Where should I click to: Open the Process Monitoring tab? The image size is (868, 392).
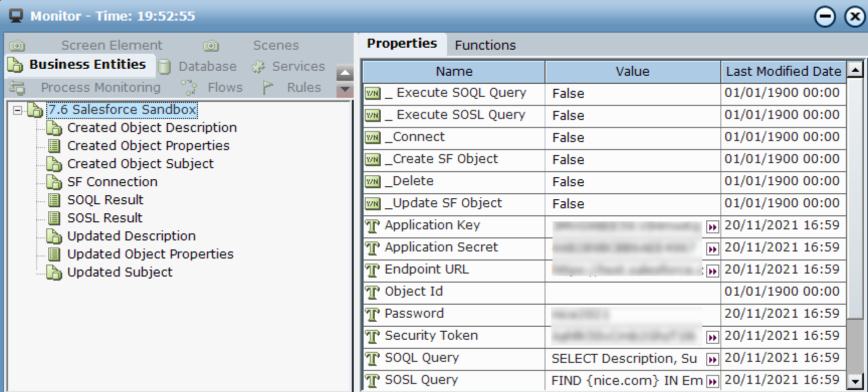pyautogui.click(x=85, y=87)
